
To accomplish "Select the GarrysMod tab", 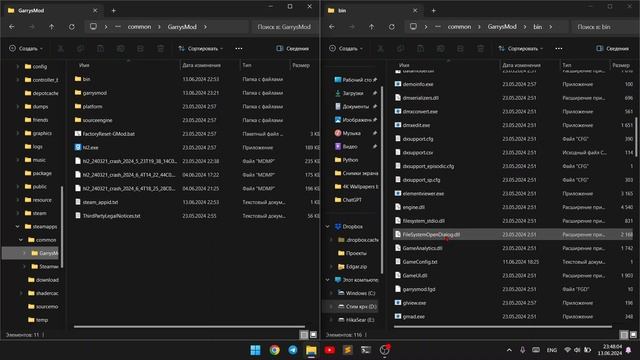I will [52, 11].
